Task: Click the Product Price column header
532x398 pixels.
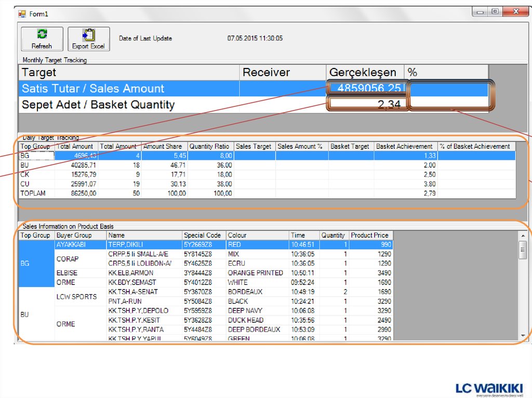Action: click(370, 235)
